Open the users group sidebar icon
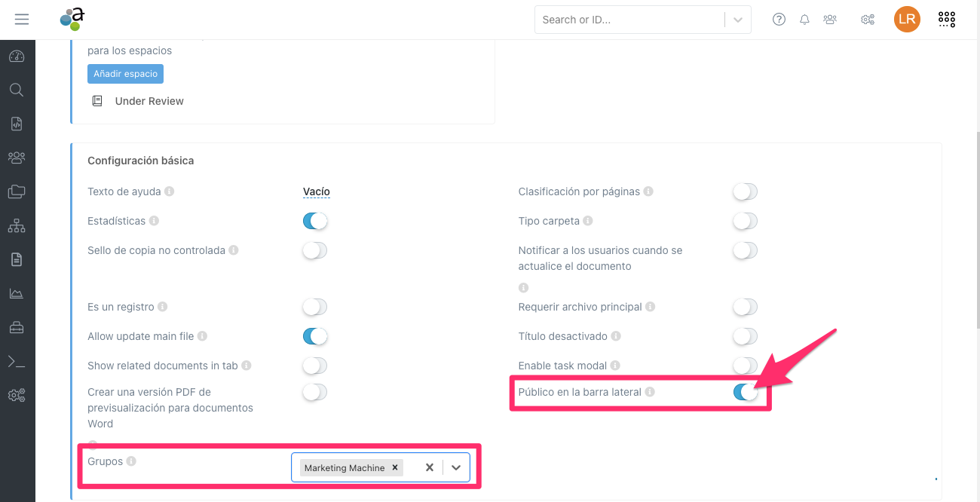The image size is (980, 502). tap(17, 158)
